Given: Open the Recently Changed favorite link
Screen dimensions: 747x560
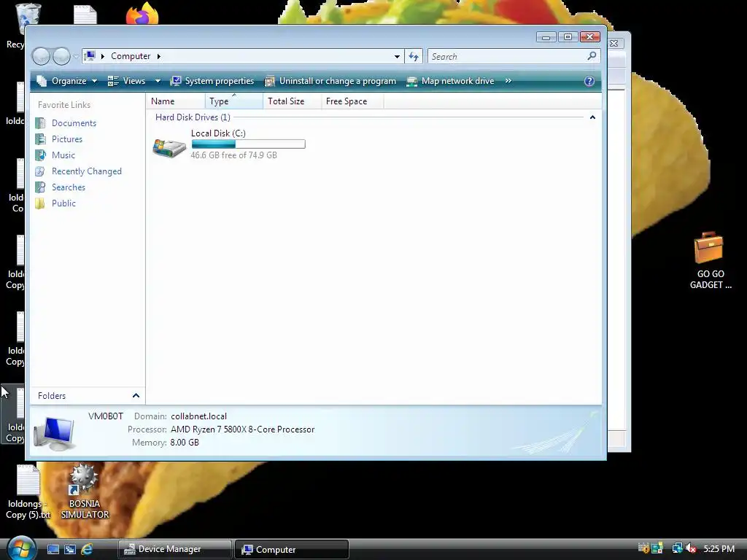Looking at the screenshot, I should pyautogui.click(x=87, y=171).
